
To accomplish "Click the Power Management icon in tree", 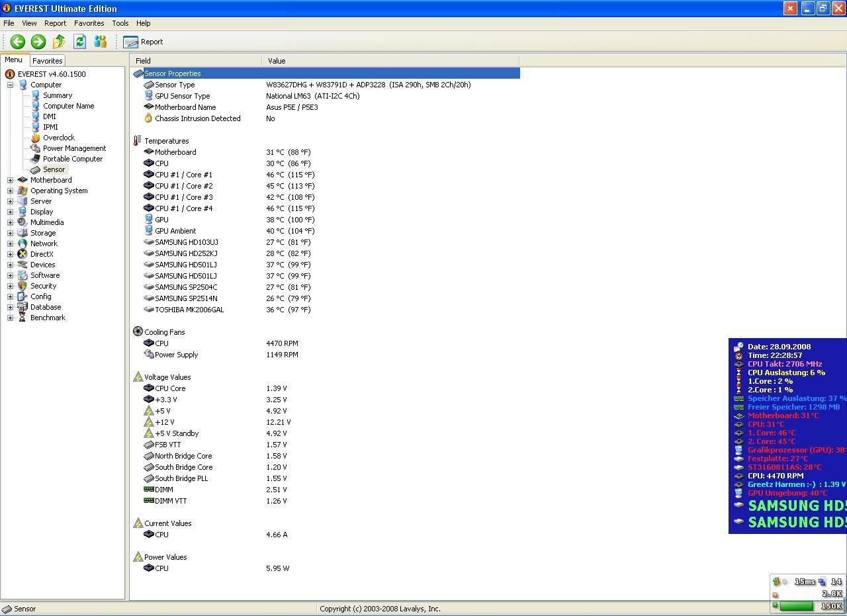I will coord(35,148).
